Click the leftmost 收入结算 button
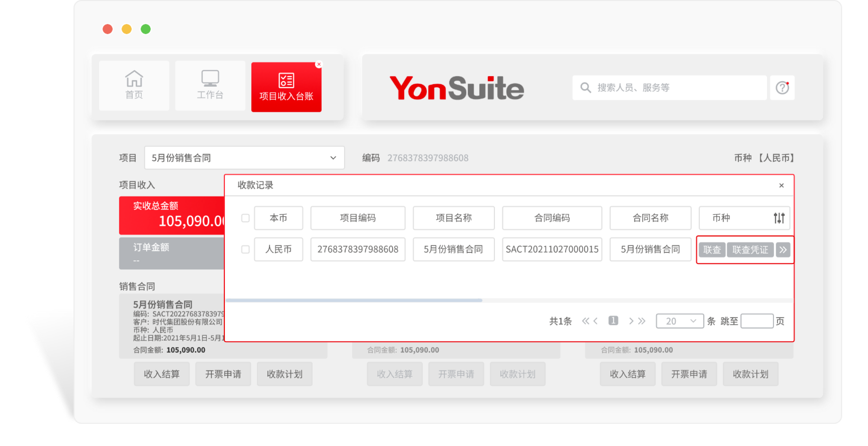The width and height of the screenshot is (868, 446). click(162, 374)
